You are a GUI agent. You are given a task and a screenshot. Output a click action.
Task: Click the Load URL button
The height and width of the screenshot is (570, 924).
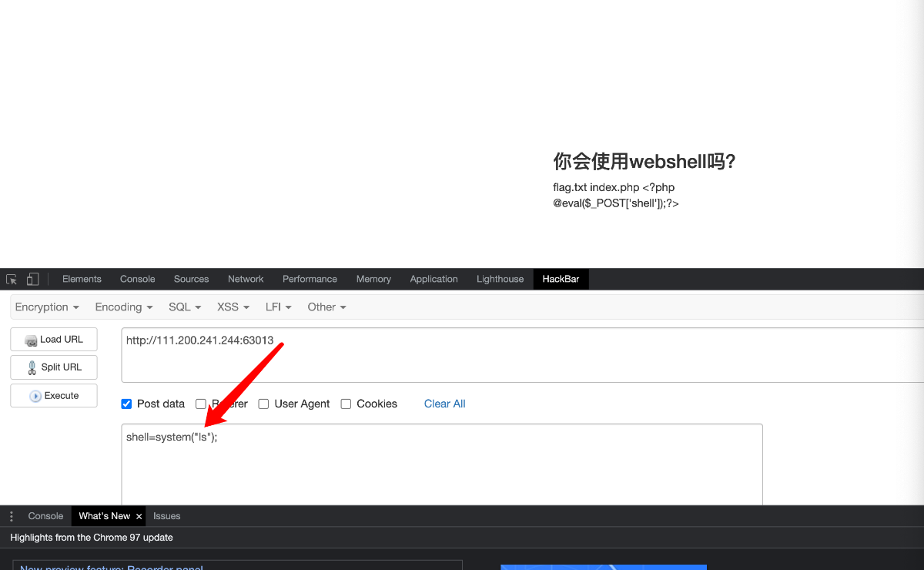tap(54, 340)
